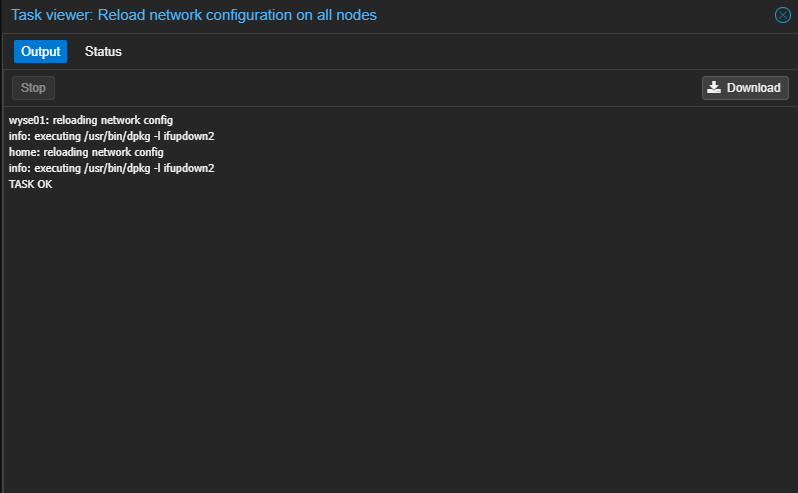Viewport: 798px width, 493px height.
Task: Click the 'home' node name in the output
Action: pos(22,152)
